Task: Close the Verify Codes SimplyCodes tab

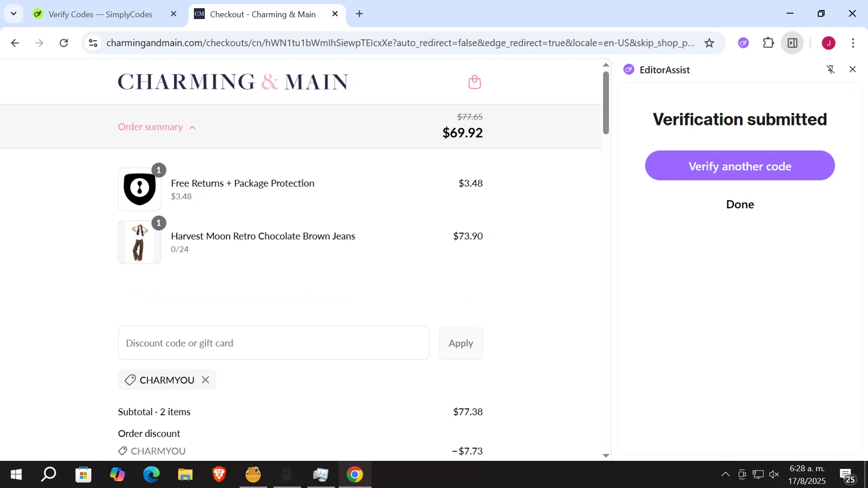Action: click(x=174, y=14)
